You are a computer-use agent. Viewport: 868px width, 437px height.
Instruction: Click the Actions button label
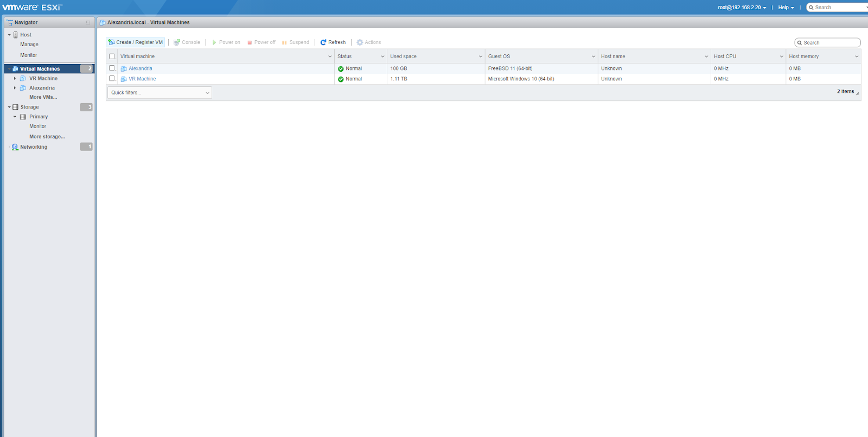[x=373, y=42]
